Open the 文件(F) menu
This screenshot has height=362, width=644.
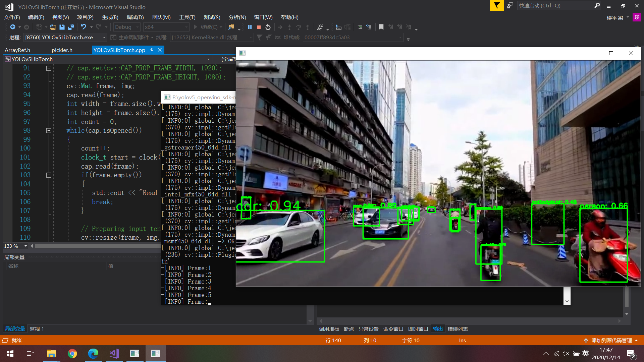tap(12, 17)
